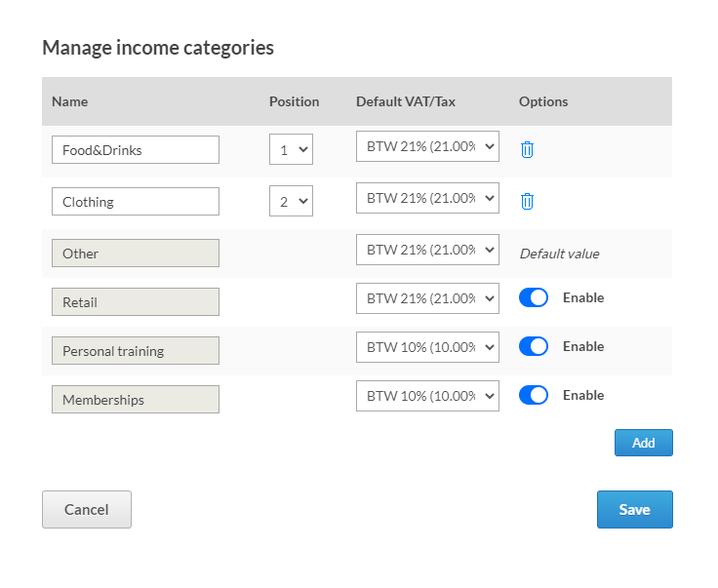The height and width of the screenshot is (588, 718).
Task: Toggle the Retail category enable switch
Action: [534, 297]
